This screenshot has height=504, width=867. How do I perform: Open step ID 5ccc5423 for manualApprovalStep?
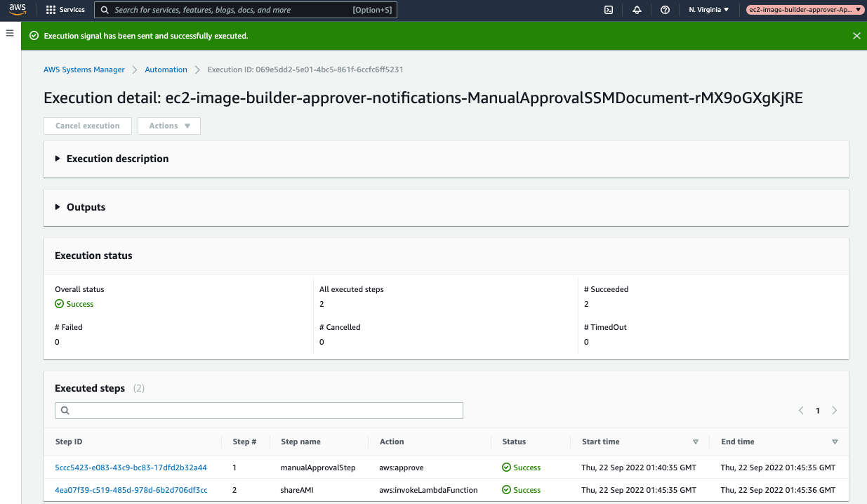point(131,467)
